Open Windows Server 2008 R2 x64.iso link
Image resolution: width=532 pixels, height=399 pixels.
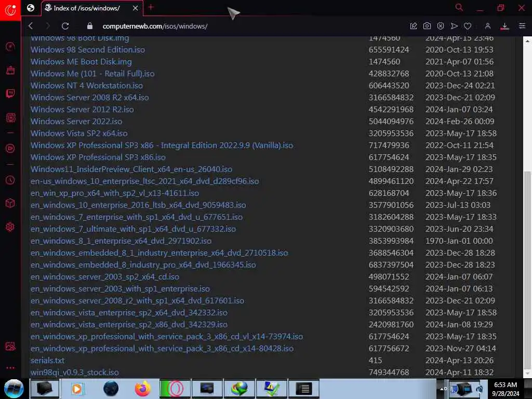coord(89,97)
